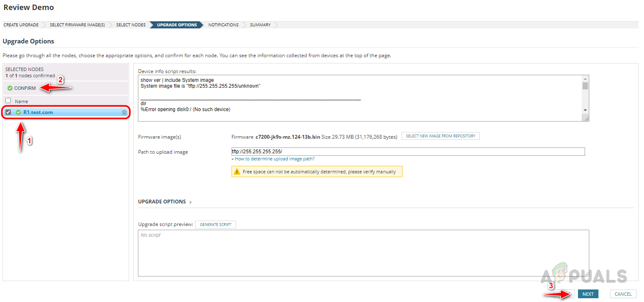This screenshot has height=302, width=644.
Task: Delete the R1.test.com node with trash icon
Action: 124,112
